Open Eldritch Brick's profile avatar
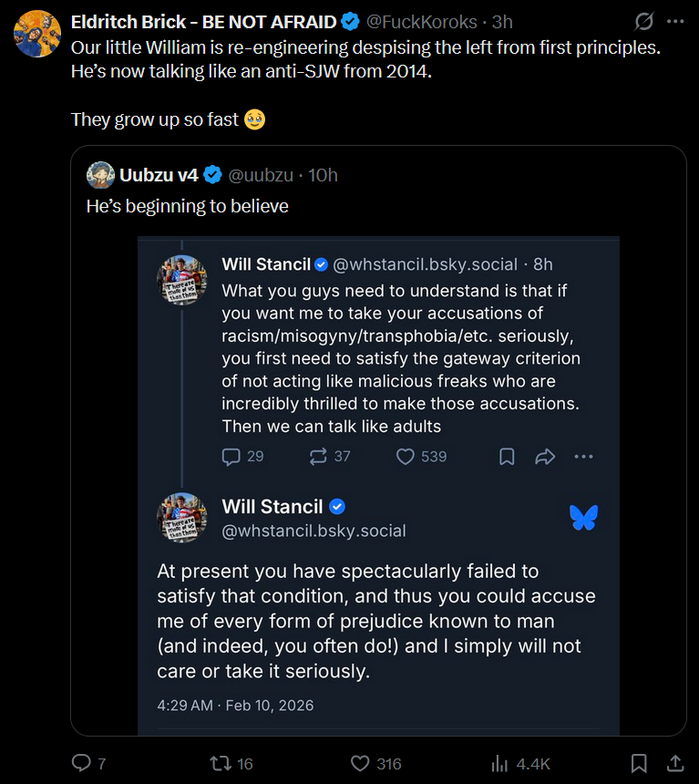Screen dimensions: 699x784 (x=37, y=33)
